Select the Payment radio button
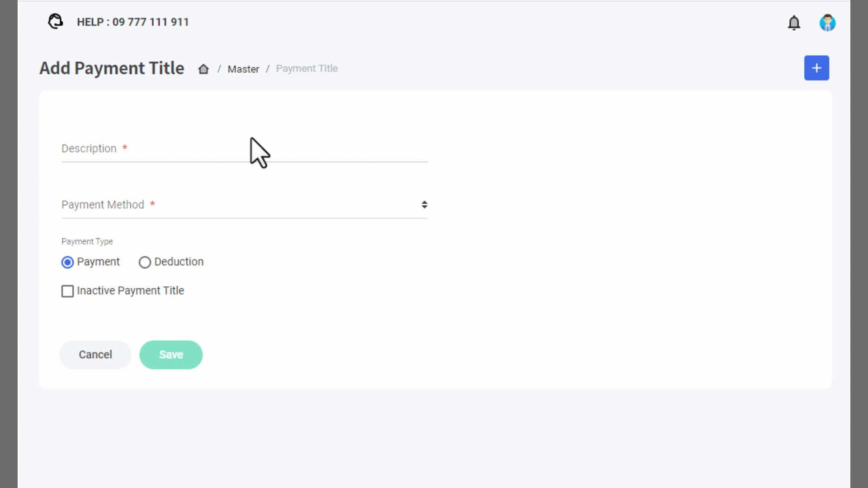Screen dimensions: 868x488 click(68, 263)
